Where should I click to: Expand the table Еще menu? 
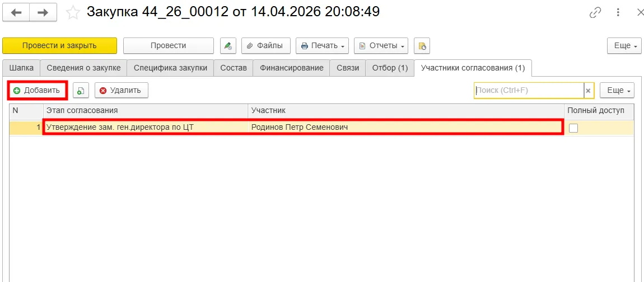click(618, 90)
